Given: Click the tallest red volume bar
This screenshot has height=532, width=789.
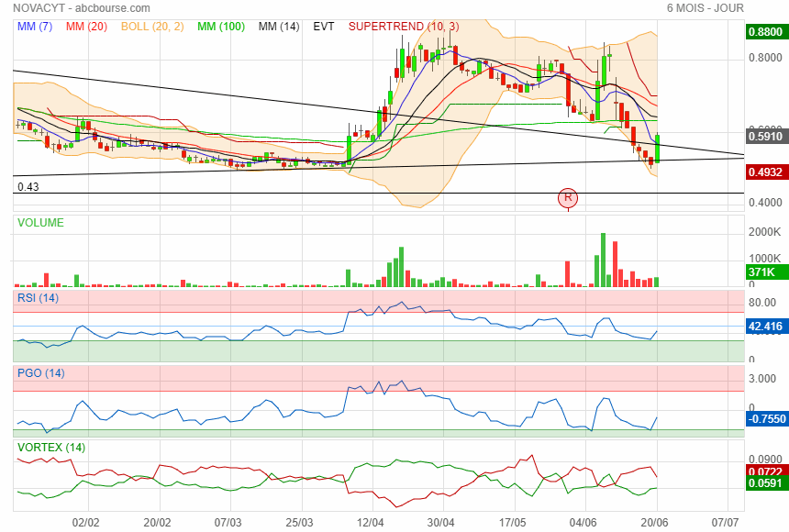Looking at the screenshot, I should tap(615, 264).
